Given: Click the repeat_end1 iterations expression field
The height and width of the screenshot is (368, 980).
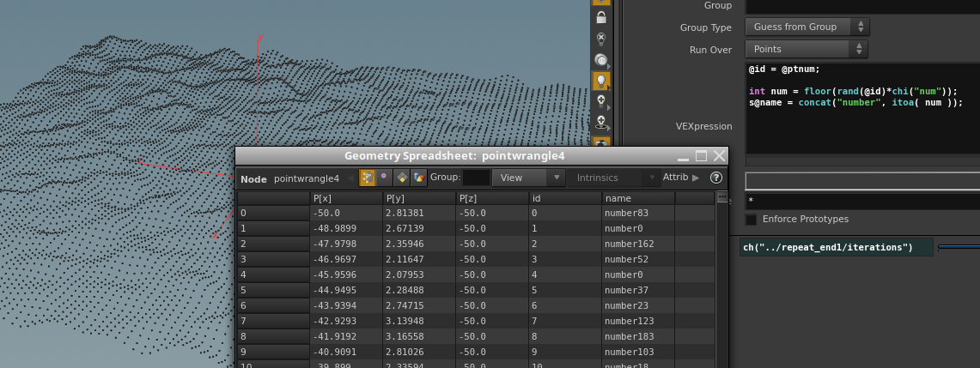Looking at the screenshot, I should [x=837, y=248].
